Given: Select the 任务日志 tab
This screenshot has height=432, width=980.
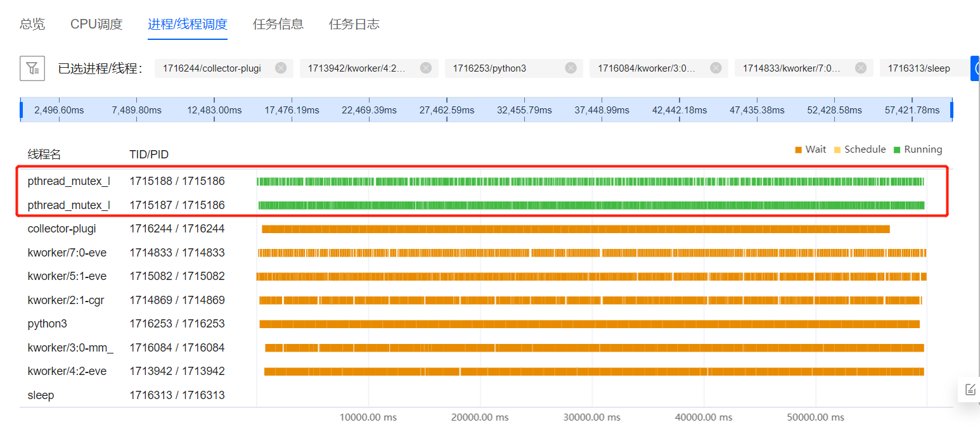Looking at the screenshot, I should pos(354,24).
